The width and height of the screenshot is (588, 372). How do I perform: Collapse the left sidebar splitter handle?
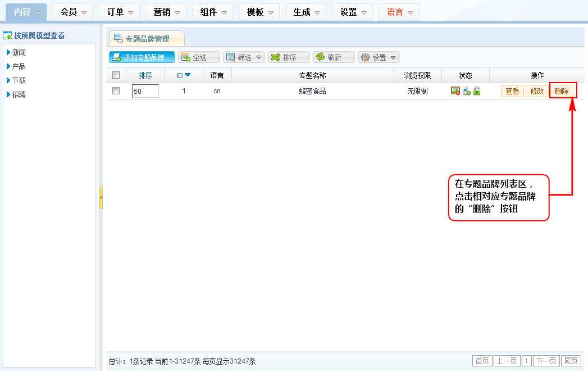pos(101,198)
